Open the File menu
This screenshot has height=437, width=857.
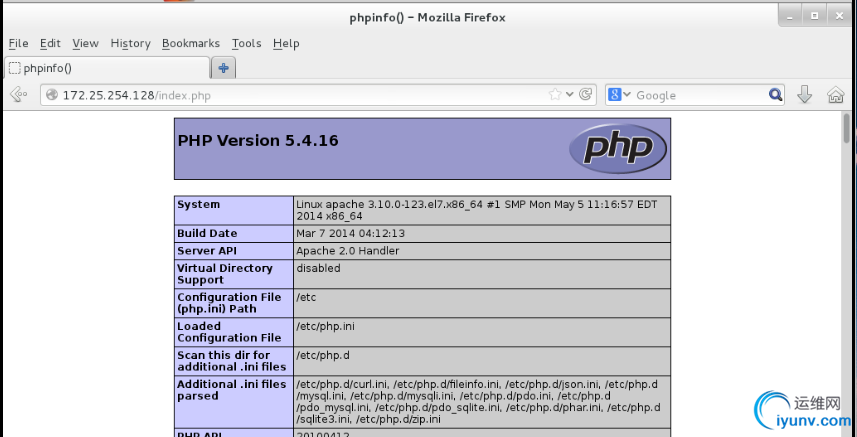(19, 43)
